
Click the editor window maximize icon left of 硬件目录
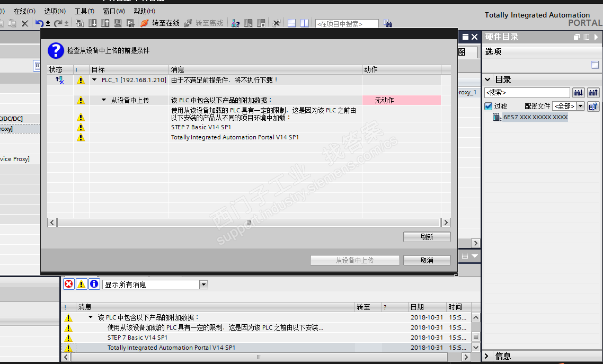coord(465,37)
